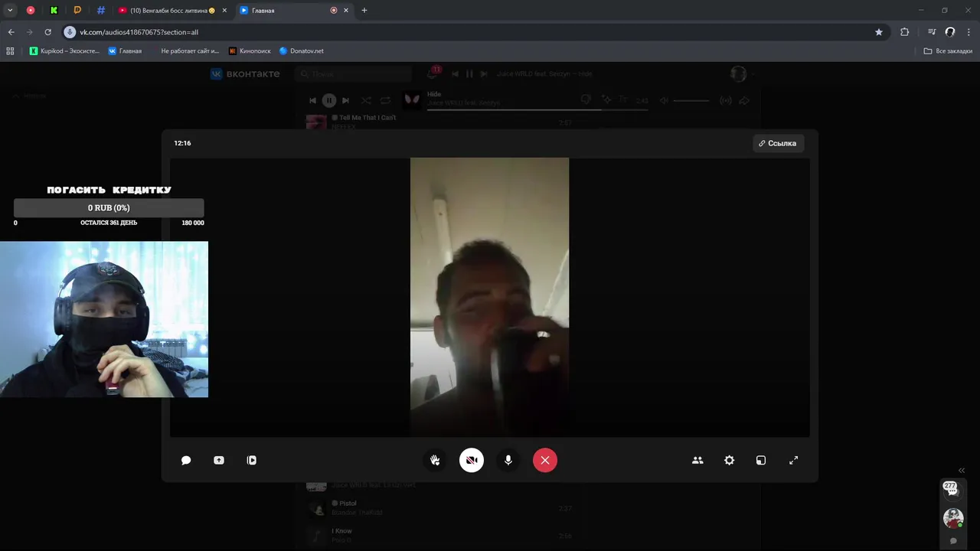980x551 pixels.
Task: Open the apps grid in bookmarks bar
Action: (x=10, y=51)
